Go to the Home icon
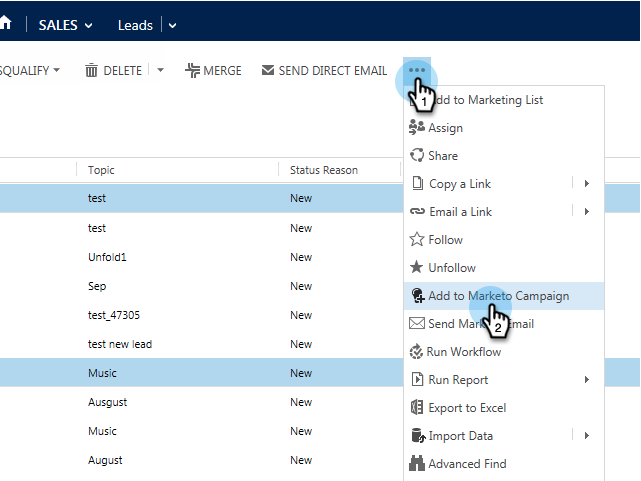The width and height of the screenshot is (641, 481). [5, 23]
